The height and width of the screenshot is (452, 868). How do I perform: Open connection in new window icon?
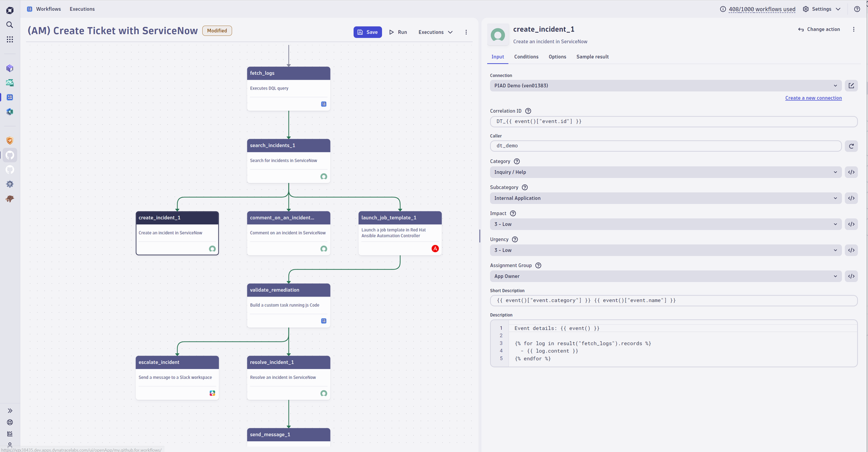(x=851, y=86)
